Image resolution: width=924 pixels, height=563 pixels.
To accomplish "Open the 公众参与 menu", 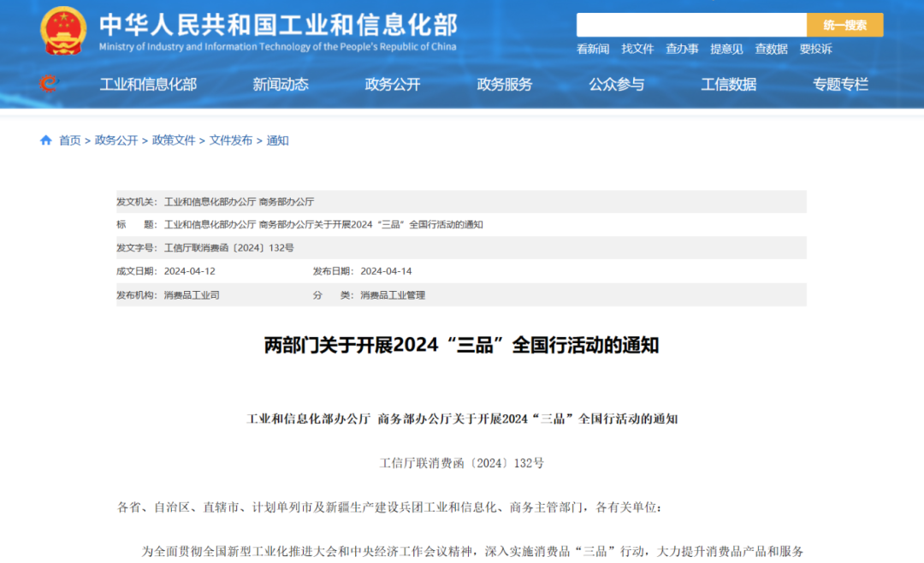I will click(616, 84).
